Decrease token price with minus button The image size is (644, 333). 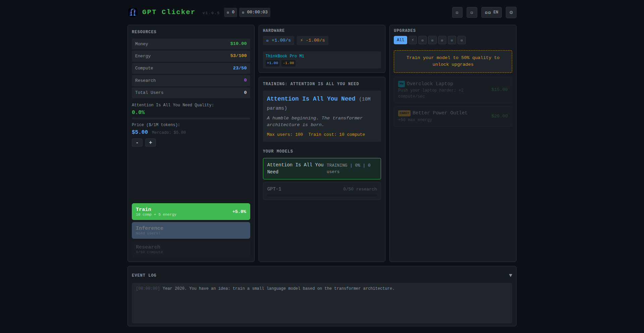tap(137, 143)
